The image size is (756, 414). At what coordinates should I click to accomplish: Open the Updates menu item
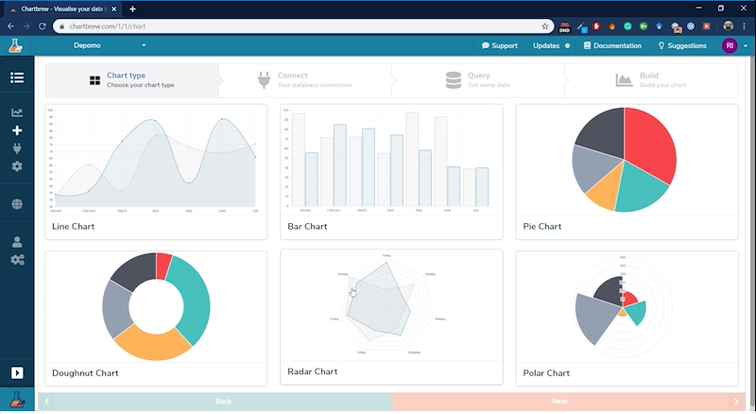point(550,45)
